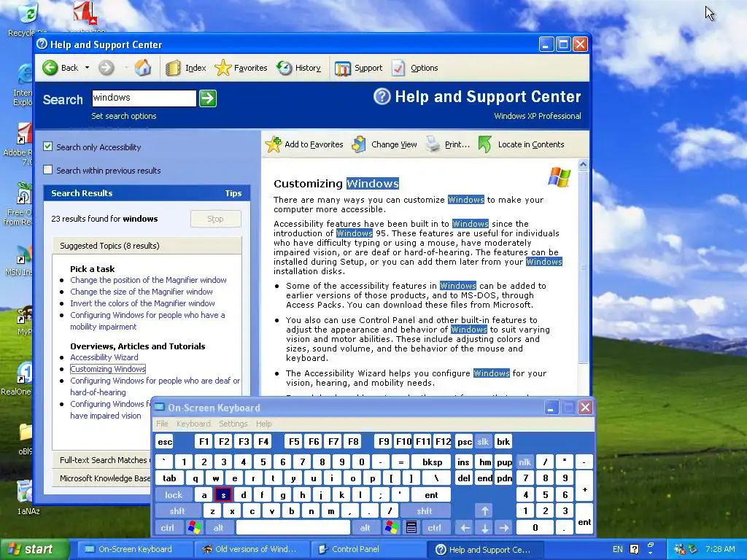Toggle the left shft key
The width and height of the screenshot is (747, 560).
coord(177,511)
